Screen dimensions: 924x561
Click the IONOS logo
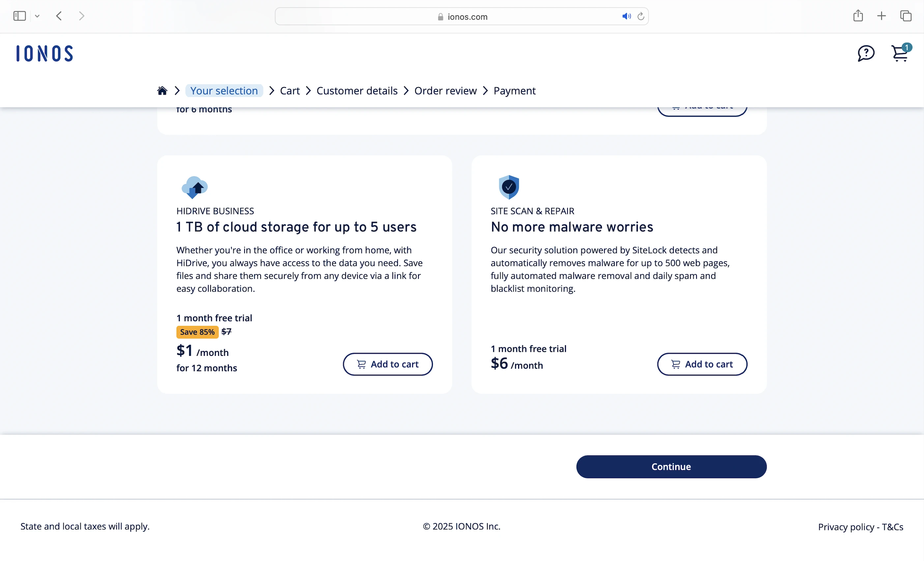coord(44,53)
